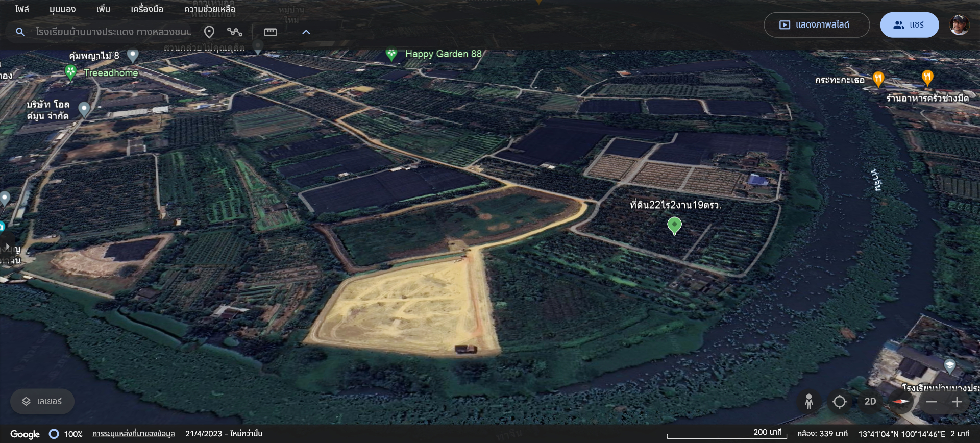This screenshot has height=443, width=980.
Task: Open the มุมมอง menu
Action: pyautogui.click(x=62, y=9)
